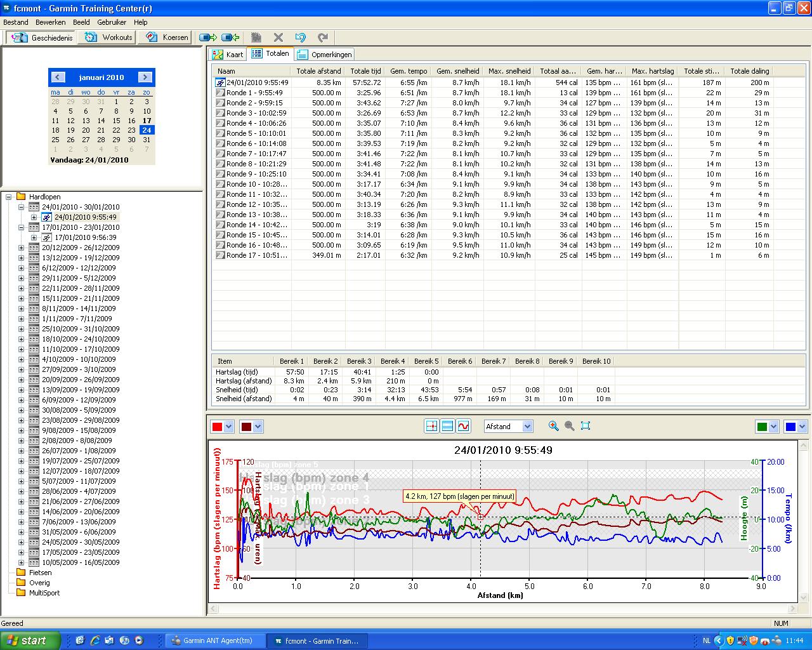Open the Windows Start menu
The width and height of the screenshot is (812, 650).
click(30, 640)
